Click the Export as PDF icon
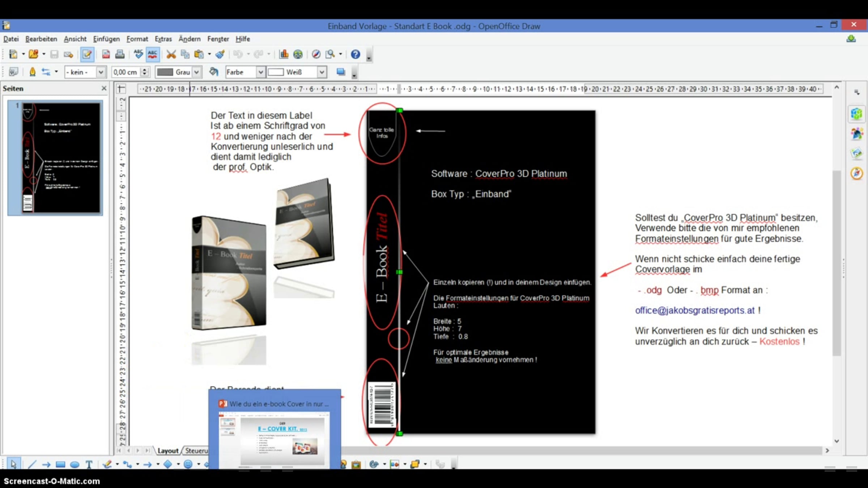Screen dimensions: 868x488 [106, 54]
